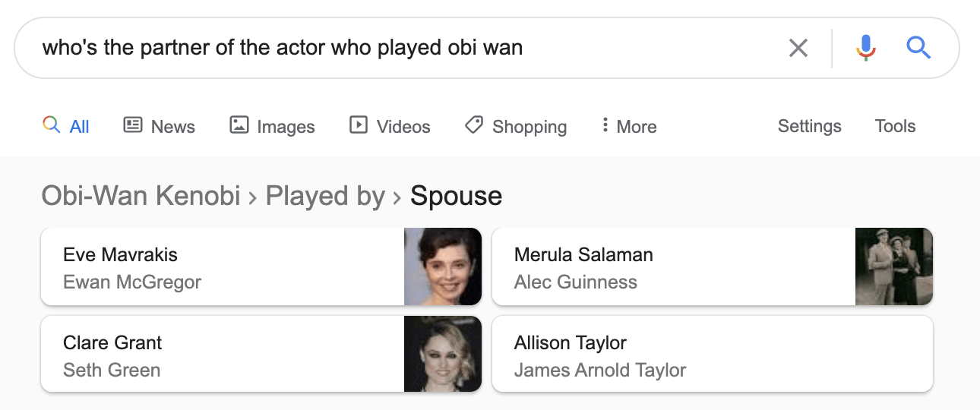Open the Merula Salaman spouse card
980x410 pixels.
pos(672,267)
